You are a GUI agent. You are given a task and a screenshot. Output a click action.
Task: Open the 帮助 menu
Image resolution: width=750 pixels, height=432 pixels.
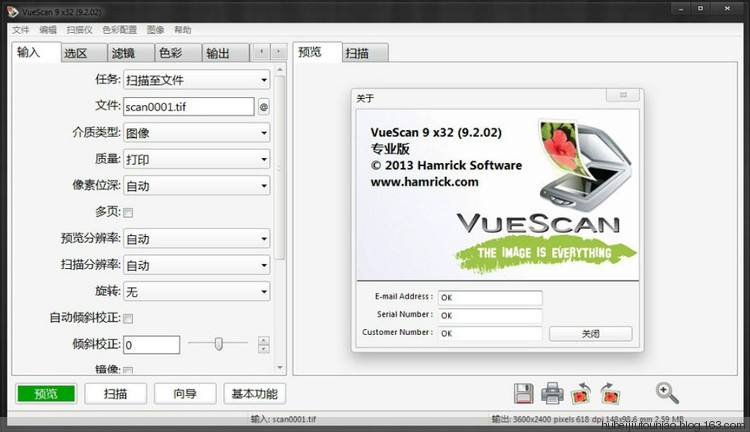183,30
